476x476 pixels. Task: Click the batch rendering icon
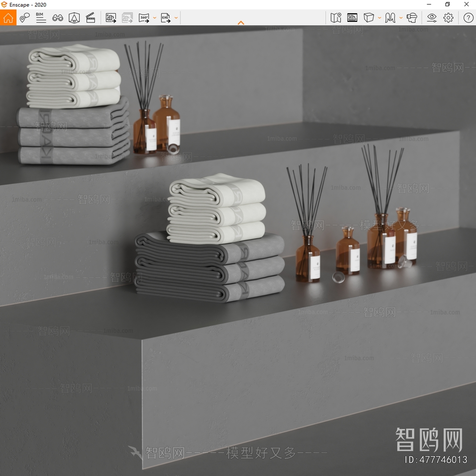(127, 18)
